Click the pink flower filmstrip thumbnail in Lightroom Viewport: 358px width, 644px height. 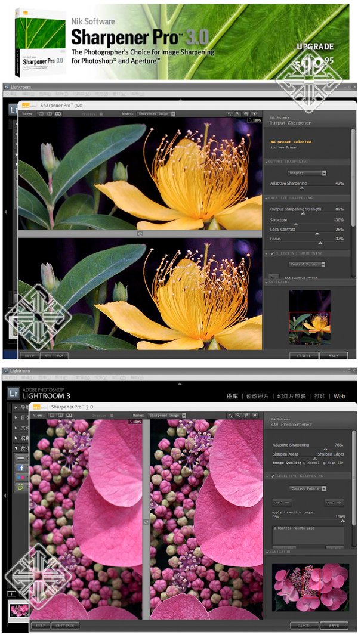click(19, 609)
